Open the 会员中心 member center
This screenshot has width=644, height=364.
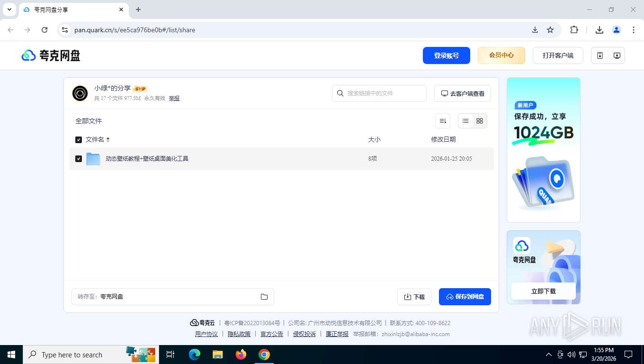[501, 55]
